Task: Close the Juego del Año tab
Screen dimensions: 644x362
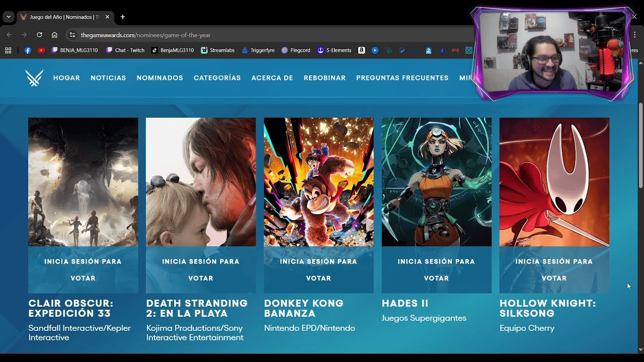Action: [107, 17]
